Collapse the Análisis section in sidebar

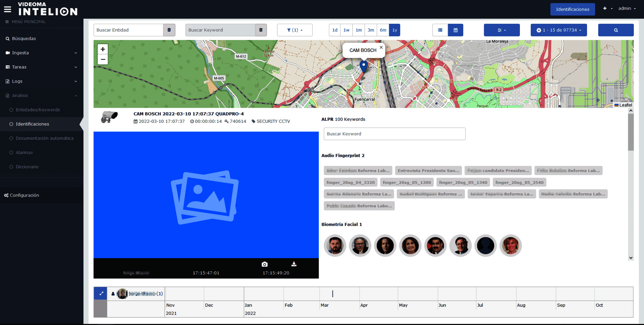(x=41, y=95)
